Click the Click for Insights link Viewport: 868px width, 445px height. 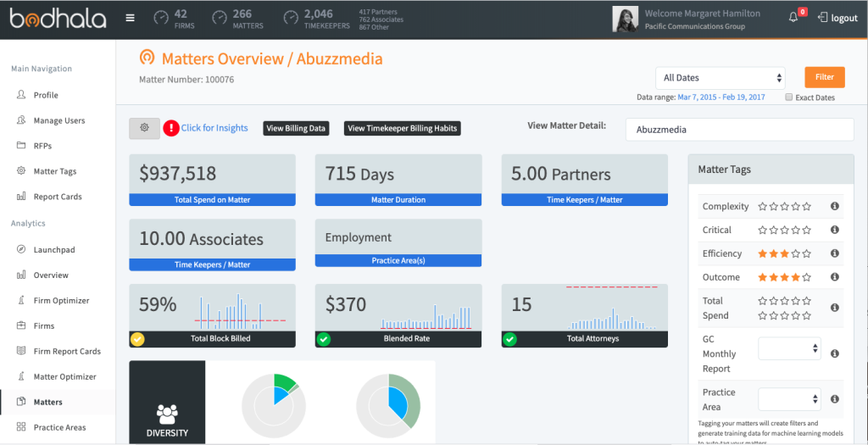point(214,128)
